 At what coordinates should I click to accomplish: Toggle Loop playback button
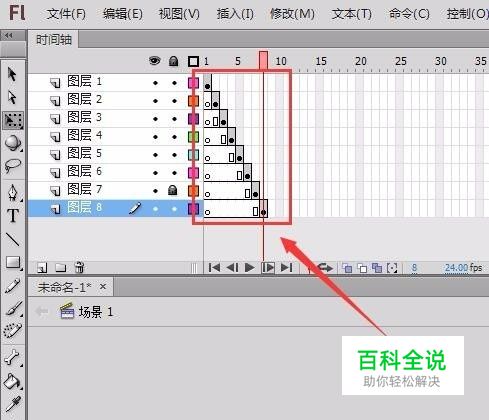325,267
